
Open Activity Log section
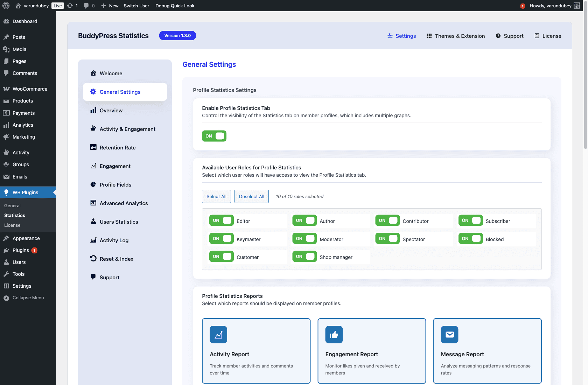point(125,240)
